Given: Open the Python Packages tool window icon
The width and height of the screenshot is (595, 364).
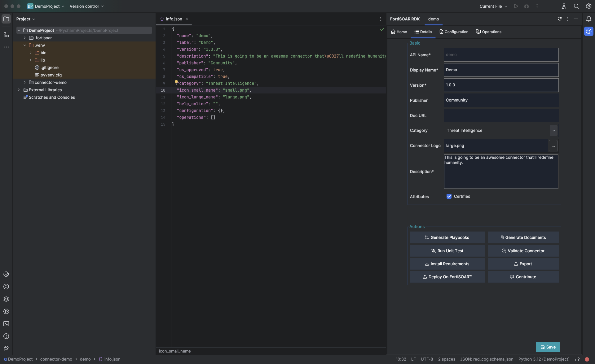Looking at the screenshot, I should pos(6,299).
